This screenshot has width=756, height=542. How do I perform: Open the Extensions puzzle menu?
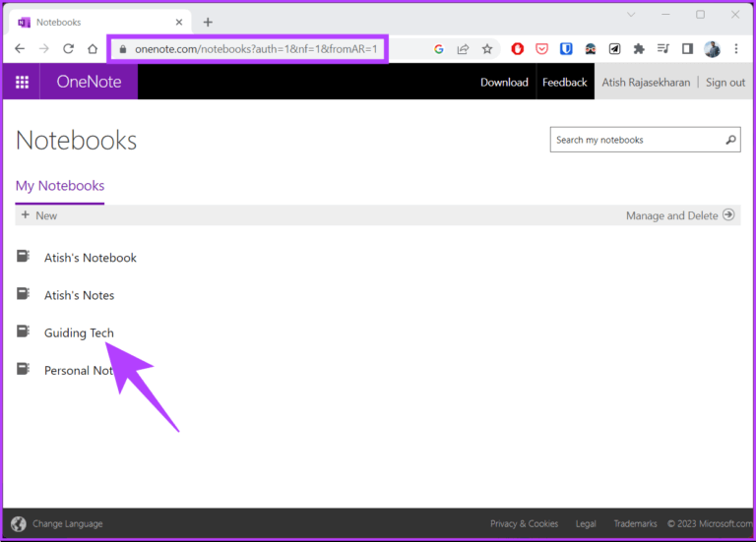click(x=639, y=48)
